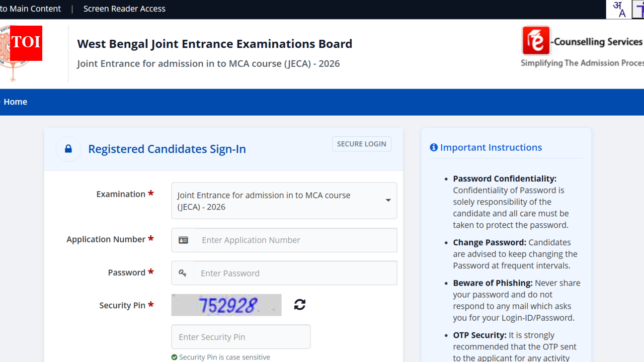Viewport: 644px width, 362px height.
Task: Click the red TOI logo
Action: click(x=26, y=43)
